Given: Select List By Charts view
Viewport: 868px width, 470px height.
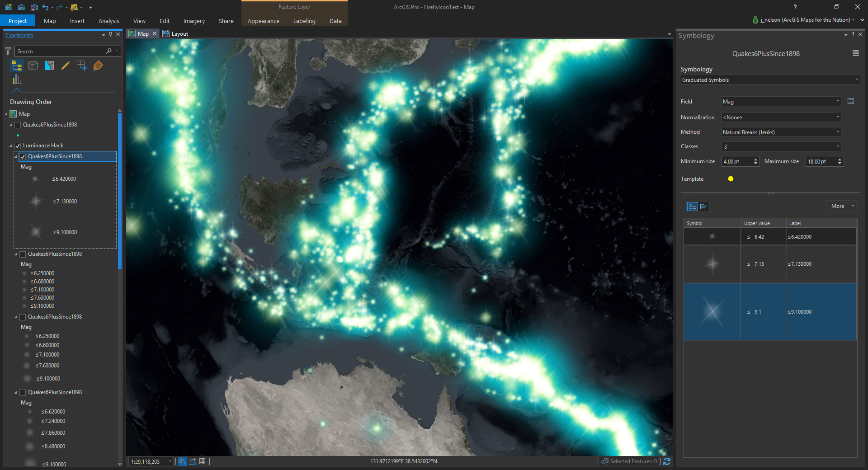Looking at the screenshot, I should 17,80.
